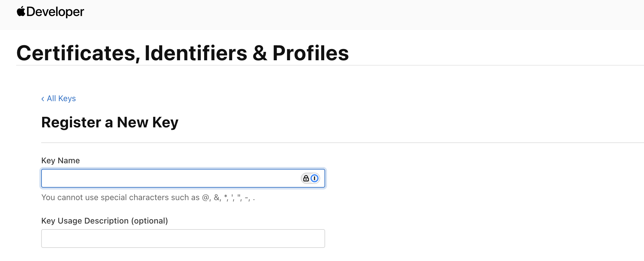This screenshot has height=261, width=644.
Task: Open 1Password icon in Key Name field
Action: pos(315,178)
